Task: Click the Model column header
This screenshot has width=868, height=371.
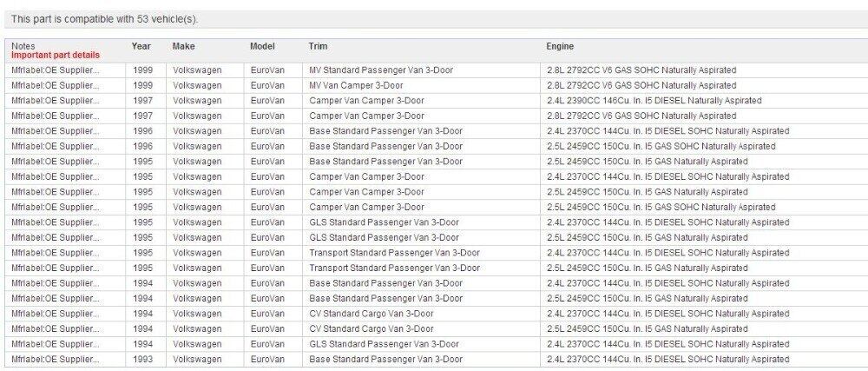Action: (262, 45)
